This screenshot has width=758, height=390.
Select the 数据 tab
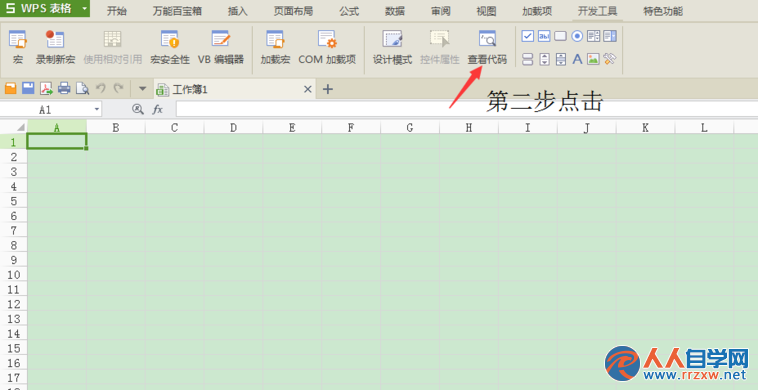pos(395,11)
